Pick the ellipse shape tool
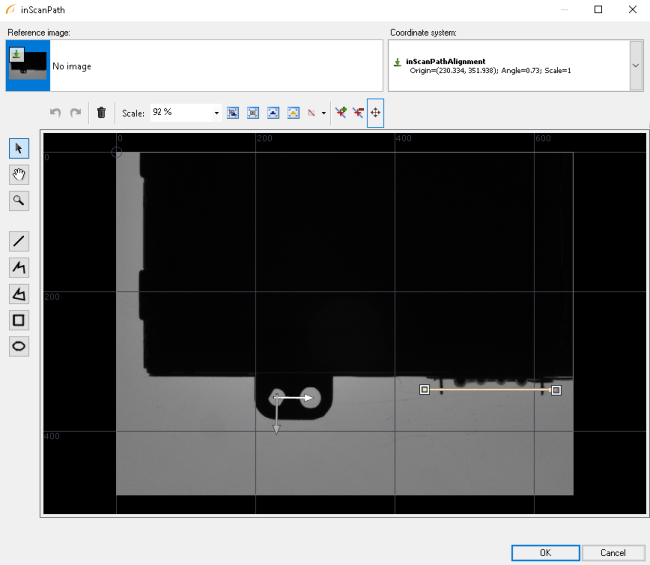 pyautogui.click(x=19, y=346)
